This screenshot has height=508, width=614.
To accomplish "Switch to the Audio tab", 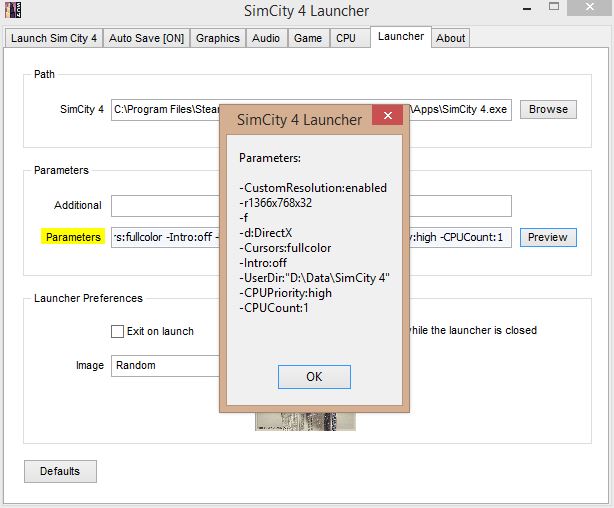I will 266,38.
